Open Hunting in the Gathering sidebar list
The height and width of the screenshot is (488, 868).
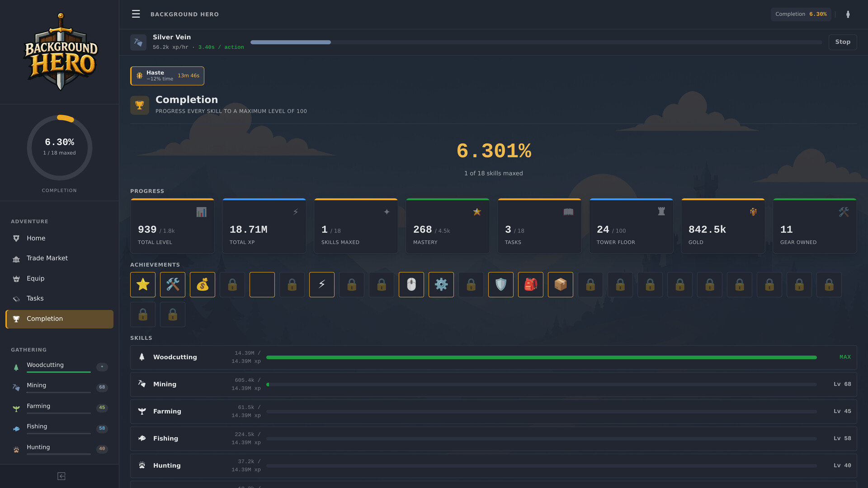coord(59,449)
